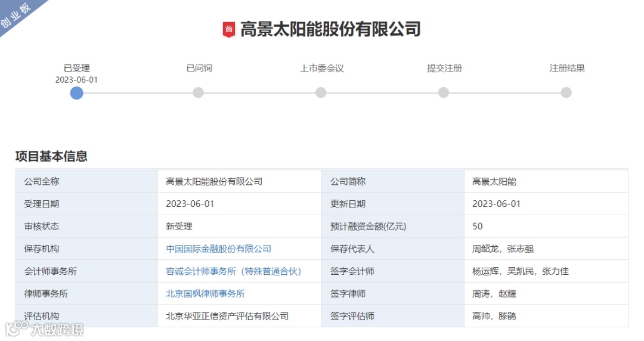Select the 已问询 timeline dot
Screen dimensions: 644x341
[199, 92]
